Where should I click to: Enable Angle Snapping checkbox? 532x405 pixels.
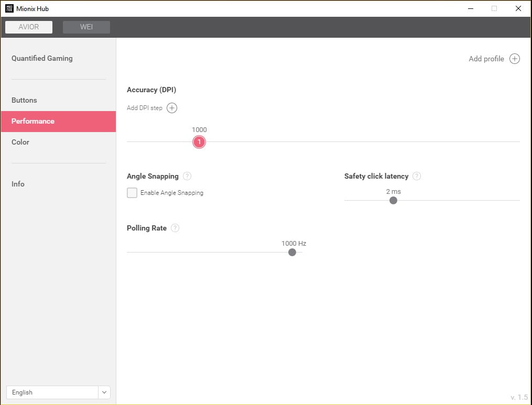click(x=132, y=193)
